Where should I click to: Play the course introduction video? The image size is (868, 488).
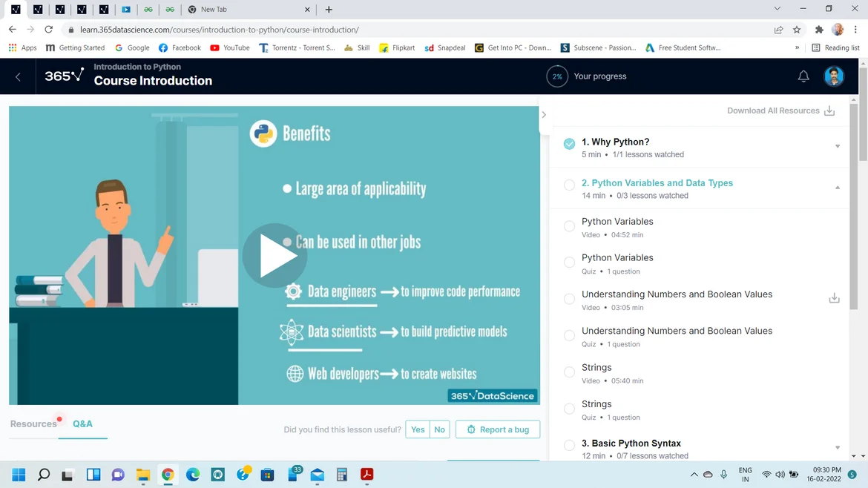point(274,255)
